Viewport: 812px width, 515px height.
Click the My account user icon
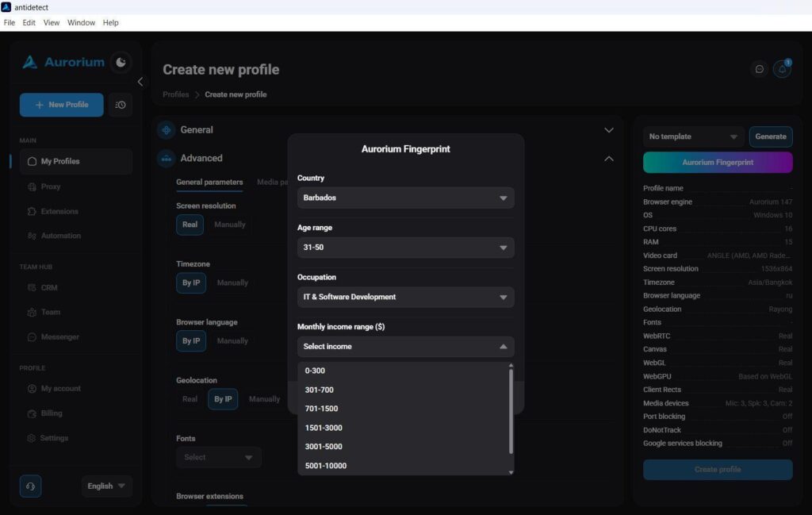(x=32, y=389)
